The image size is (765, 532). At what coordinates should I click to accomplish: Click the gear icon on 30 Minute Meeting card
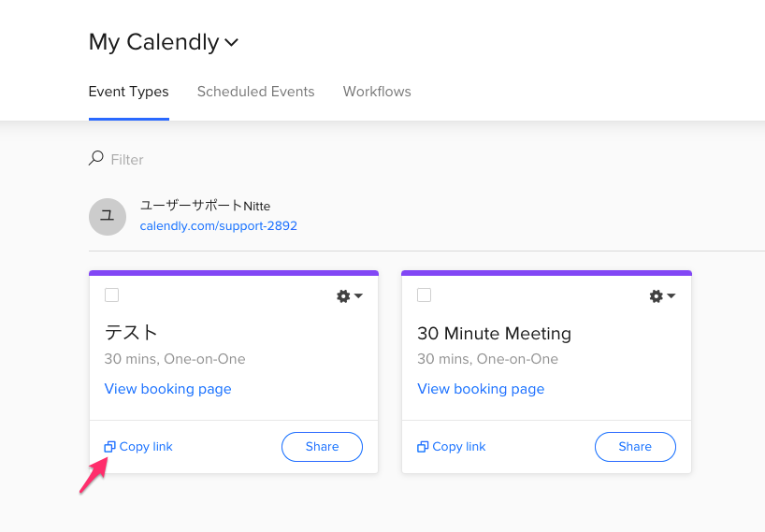tap(657, 296)
